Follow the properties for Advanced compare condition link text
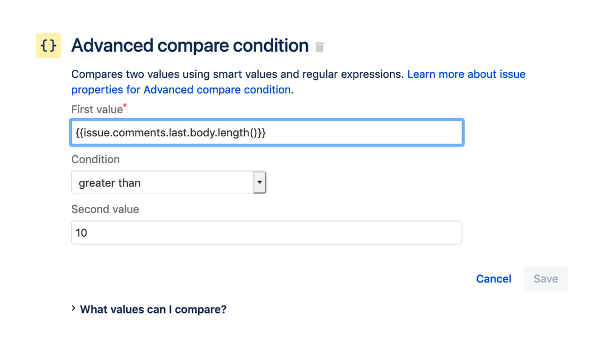The image size is (608, 364). pyautogui.click(x=182, y=89)
